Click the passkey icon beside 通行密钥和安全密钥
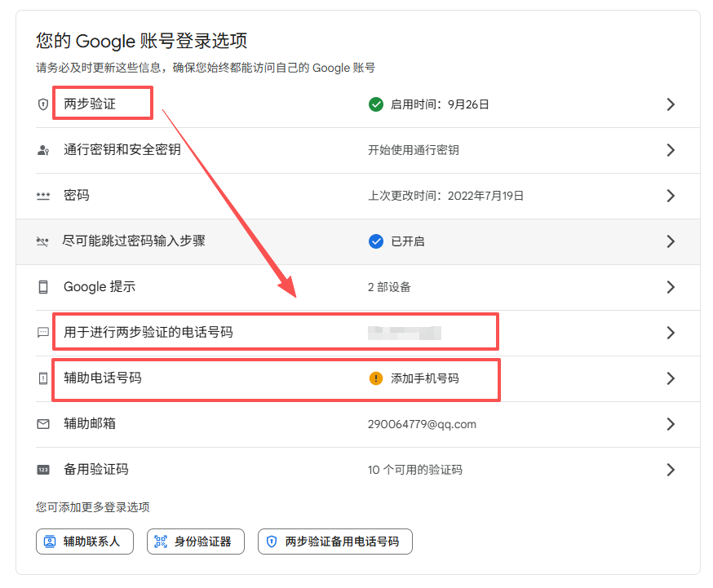713x588 pixels. (x=43, y=150)
